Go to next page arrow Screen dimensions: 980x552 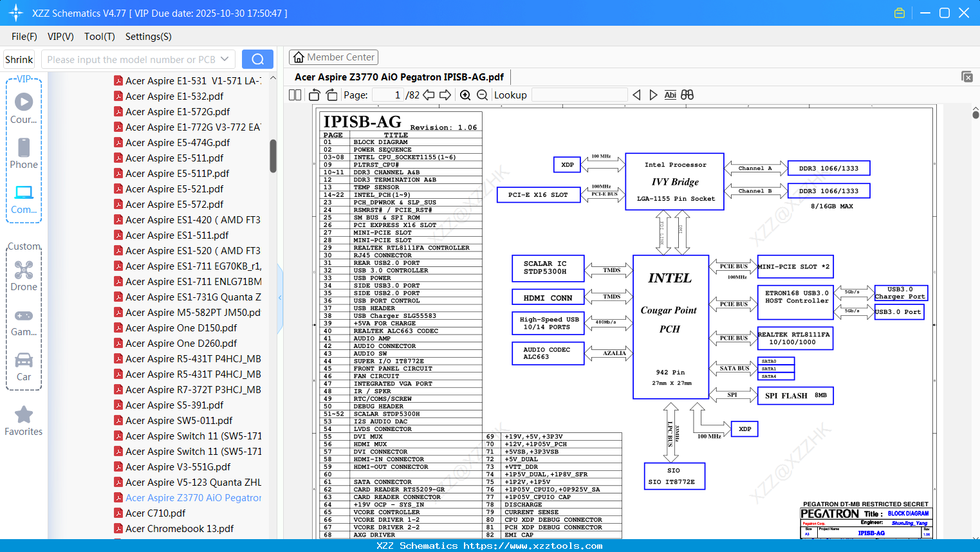coord(445,95)
